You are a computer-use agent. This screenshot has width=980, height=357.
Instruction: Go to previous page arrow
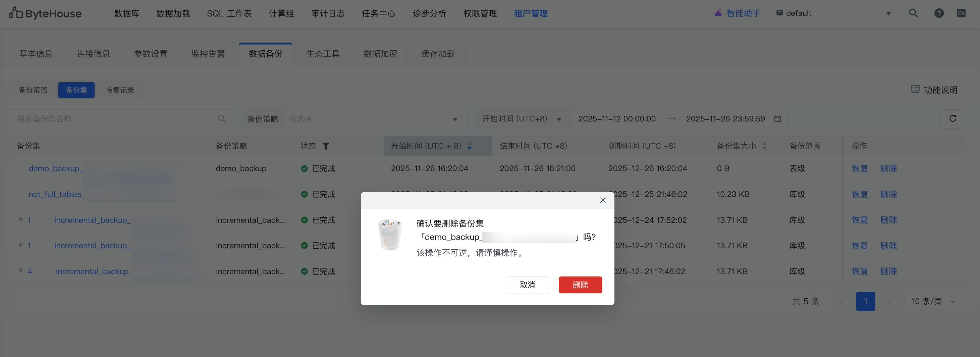coord(841,301)
